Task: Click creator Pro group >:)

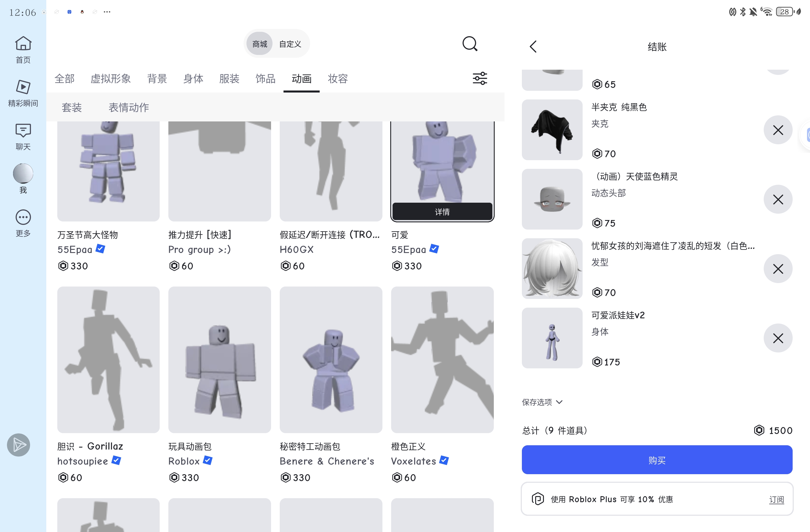Action: click(x=200, y=249)
